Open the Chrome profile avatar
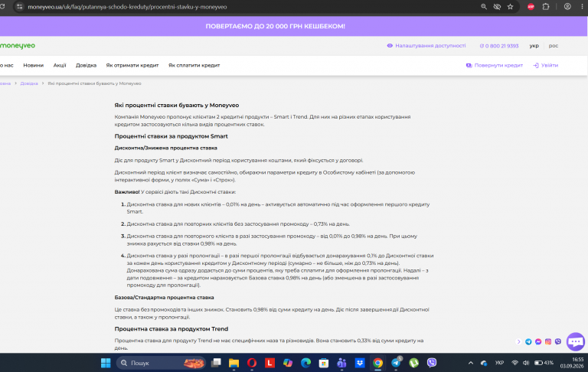588x372 pixels. pyautogui.click(x=567, y=7)
